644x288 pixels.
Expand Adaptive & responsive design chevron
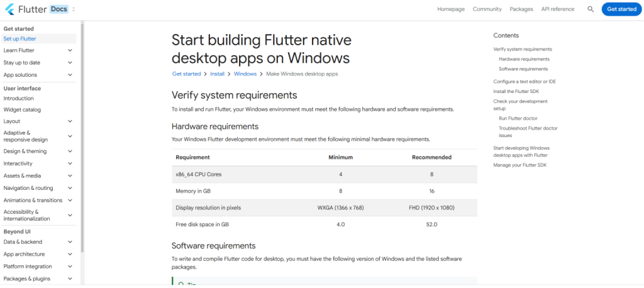[x=70, y=136]
